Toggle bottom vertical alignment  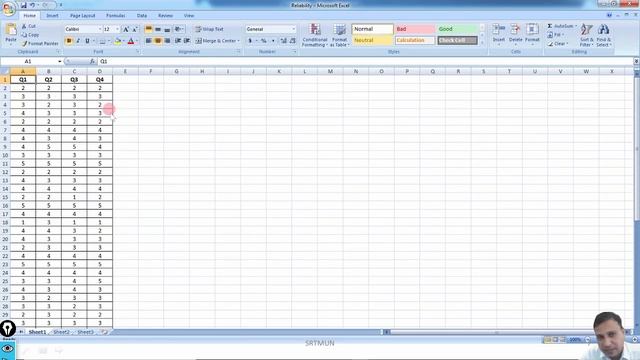tap(167, 29)
